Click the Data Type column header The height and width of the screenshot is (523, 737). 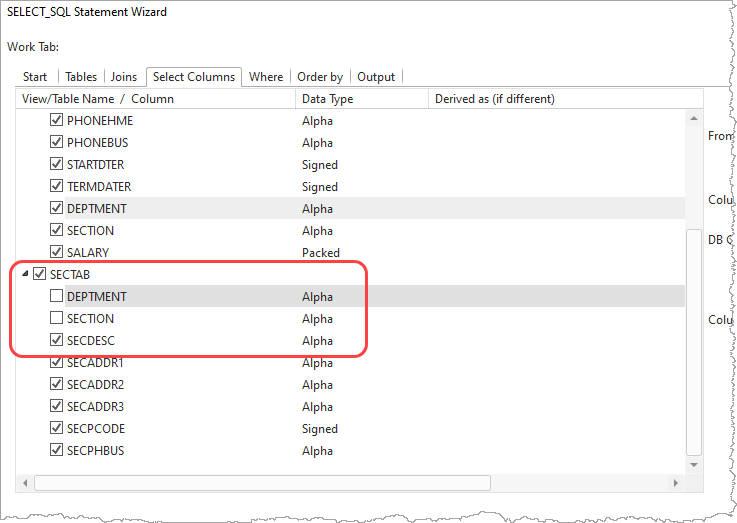tap(362, 99)
